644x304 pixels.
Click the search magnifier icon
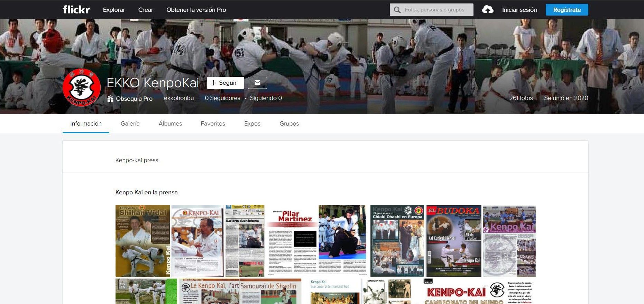tap(397, 10)
